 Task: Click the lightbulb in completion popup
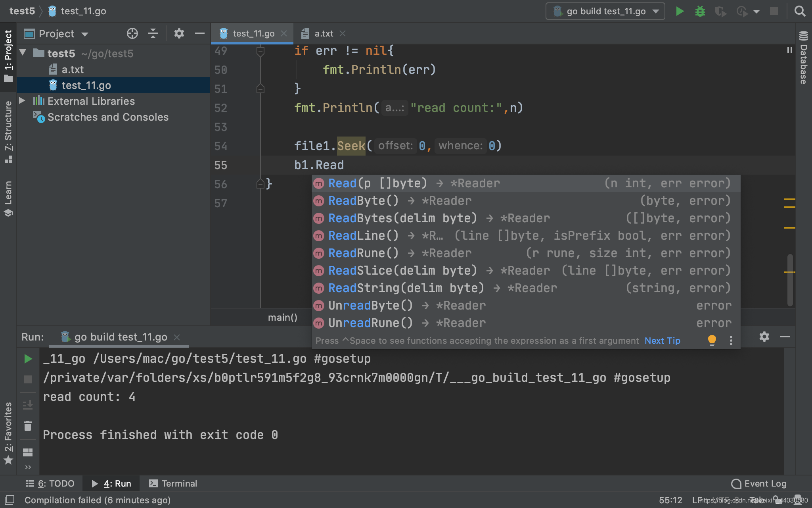point(712,340)
